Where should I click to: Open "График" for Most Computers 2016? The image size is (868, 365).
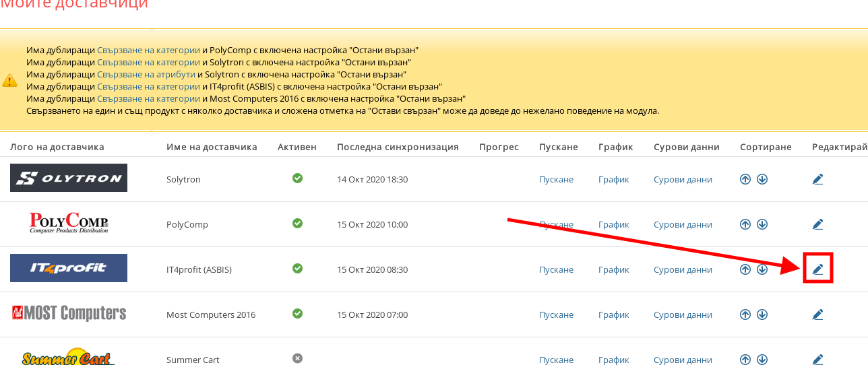(613, 315)
